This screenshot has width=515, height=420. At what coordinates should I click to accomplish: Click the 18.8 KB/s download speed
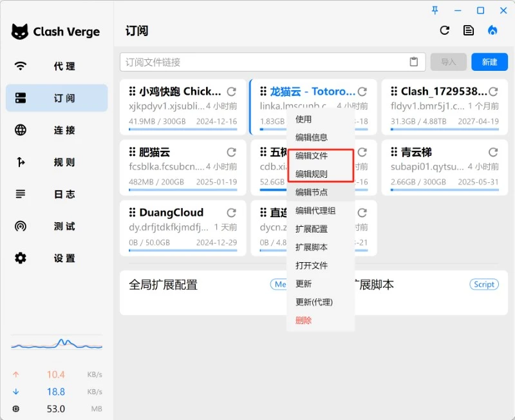click(57, 392)
